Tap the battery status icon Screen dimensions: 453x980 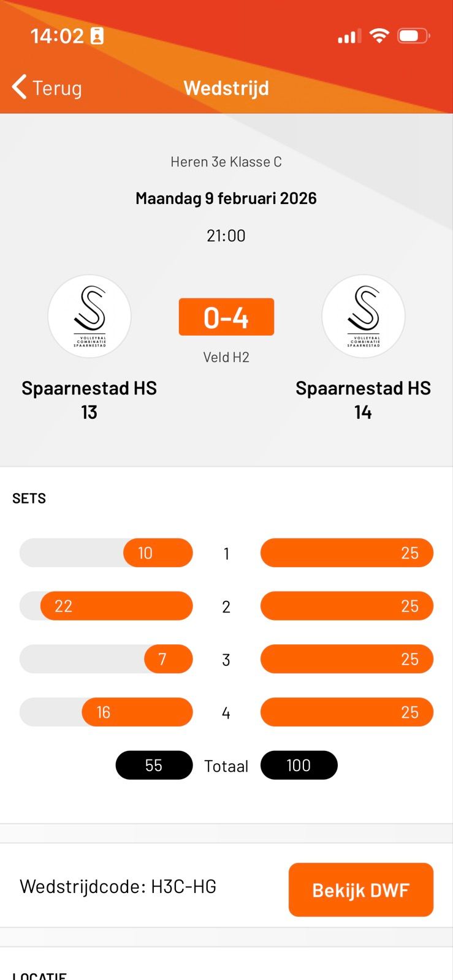tap(414, 36)
